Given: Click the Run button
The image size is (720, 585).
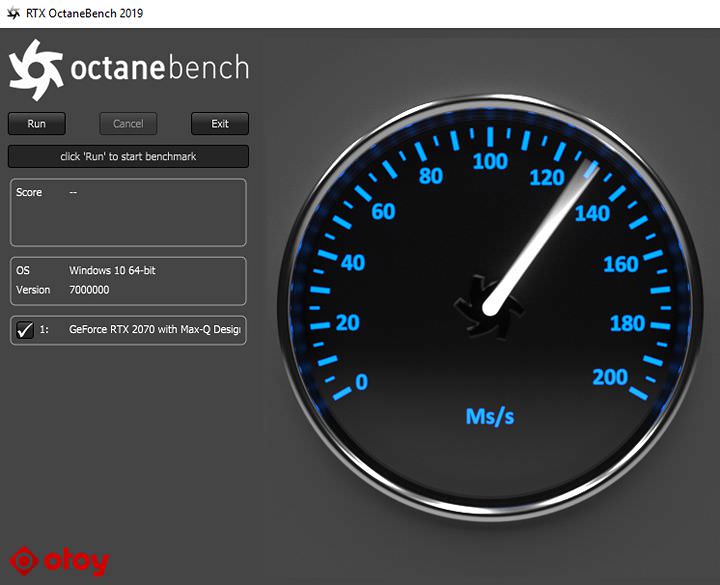Looking at the screenshot, I should (37, 124).
